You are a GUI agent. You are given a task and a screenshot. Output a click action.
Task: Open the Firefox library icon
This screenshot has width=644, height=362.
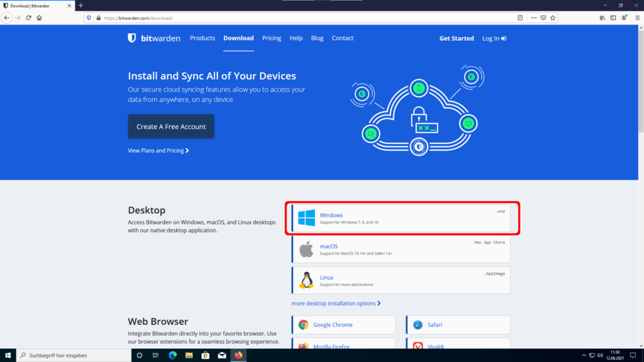[x=602, y=18]
